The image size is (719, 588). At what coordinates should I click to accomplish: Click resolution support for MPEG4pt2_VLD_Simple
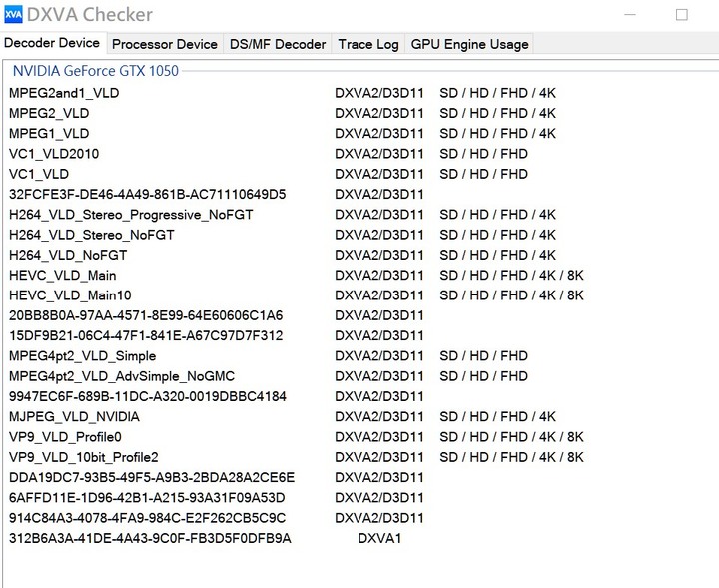(x=483, y=356)
